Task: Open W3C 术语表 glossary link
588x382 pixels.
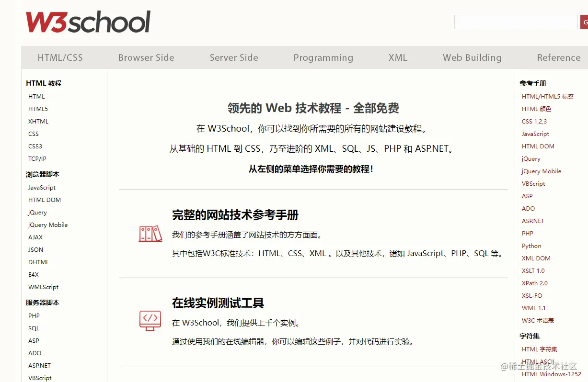Action: click(x=538, y=320)
